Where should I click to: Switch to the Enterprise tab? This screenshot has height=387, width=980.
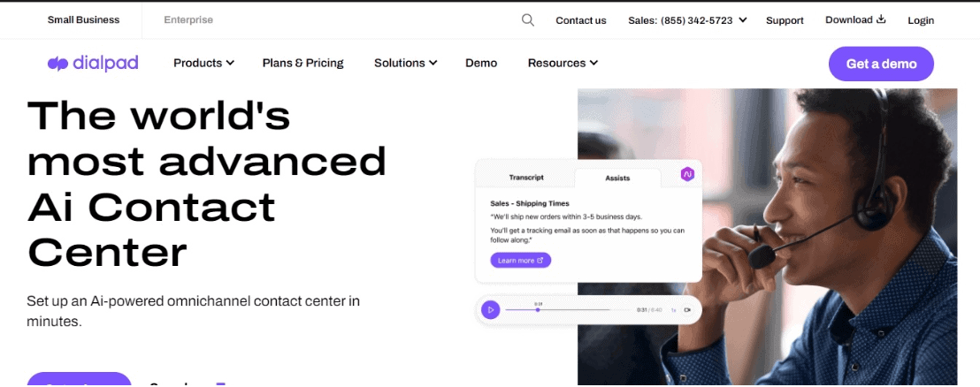(x=188, y=20)
